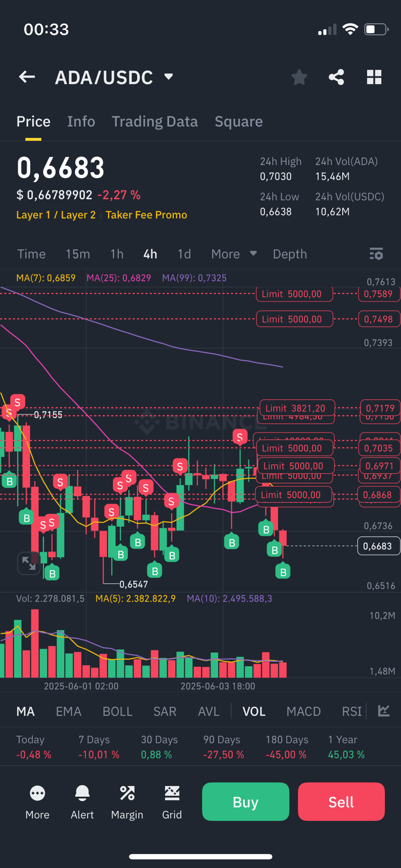
Task: Tap the MA(25): 0,6829 legend
Action: pos(119,278)
